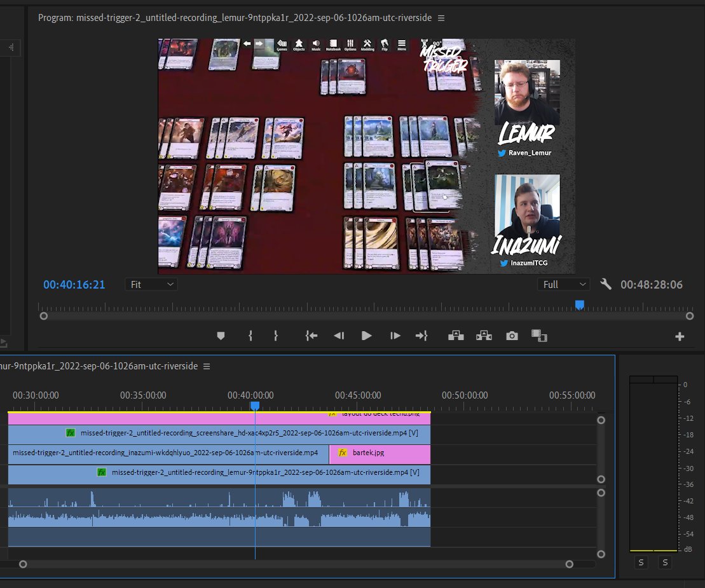
Task: Click fx badge on lemur clip
Action: [x=102, y=472]
